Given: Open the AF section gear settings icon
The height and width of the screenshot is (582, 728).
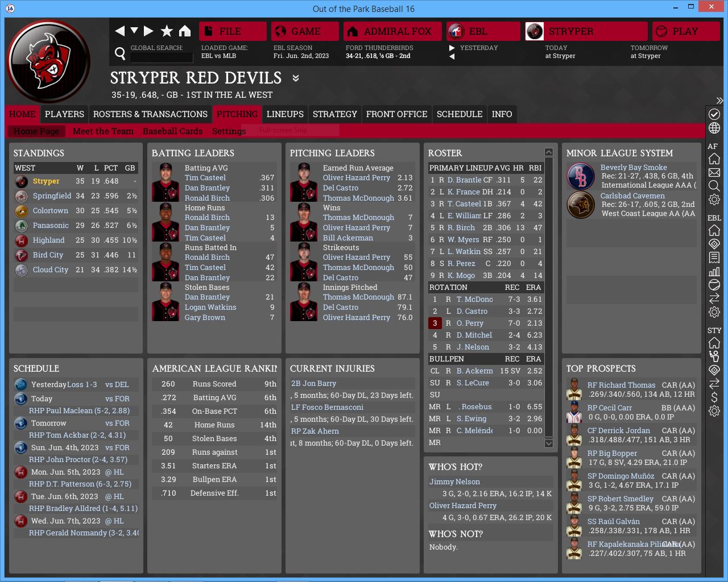Looking at the screenshot, I should tap(714, 199).
